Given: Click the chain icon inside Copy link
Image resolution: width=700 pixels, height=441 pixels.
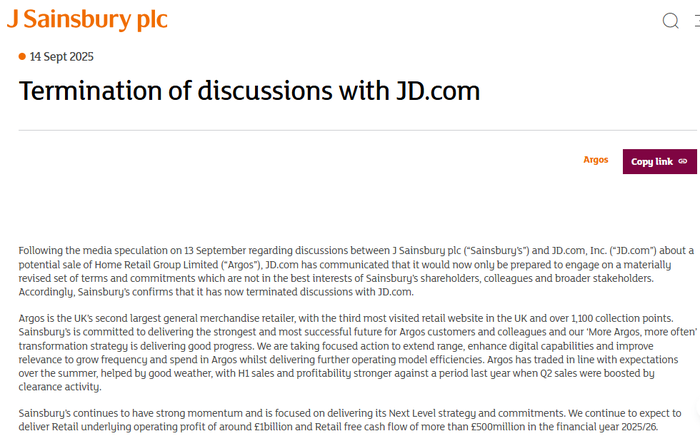Looking at the screenshot, I should [683, 162].
